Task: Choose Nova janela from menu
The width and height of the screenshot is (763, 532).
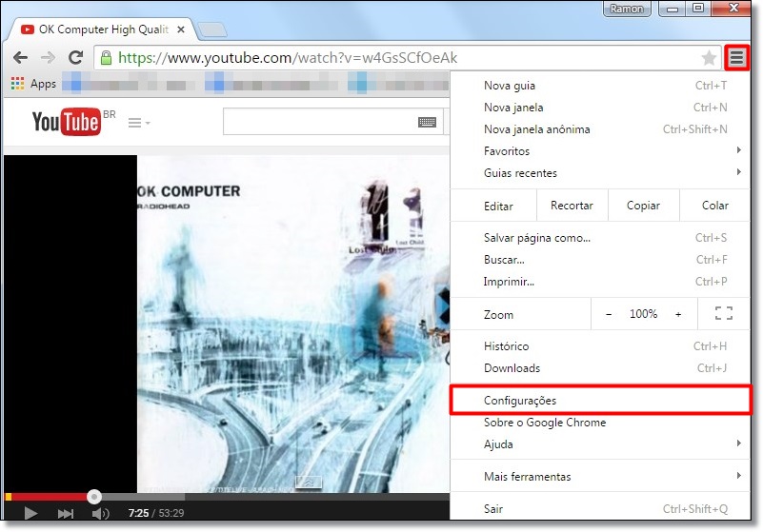Action: click(600, 108)
